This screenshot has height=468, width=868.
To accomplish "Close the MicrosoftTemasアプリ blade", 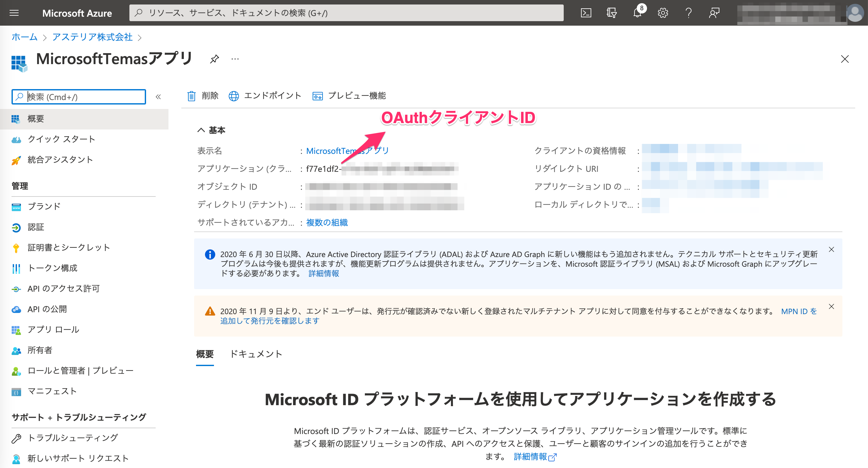I will pos(845,59).
